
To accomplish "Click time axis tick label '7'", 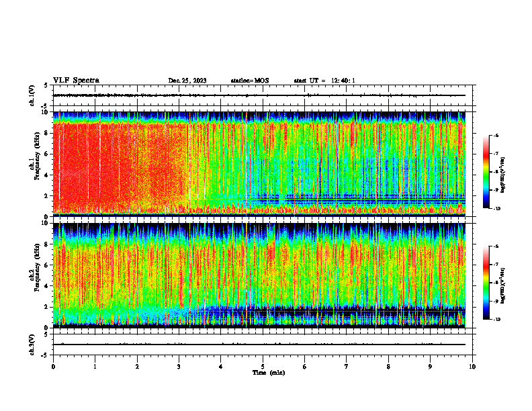I will coord(347,367).
